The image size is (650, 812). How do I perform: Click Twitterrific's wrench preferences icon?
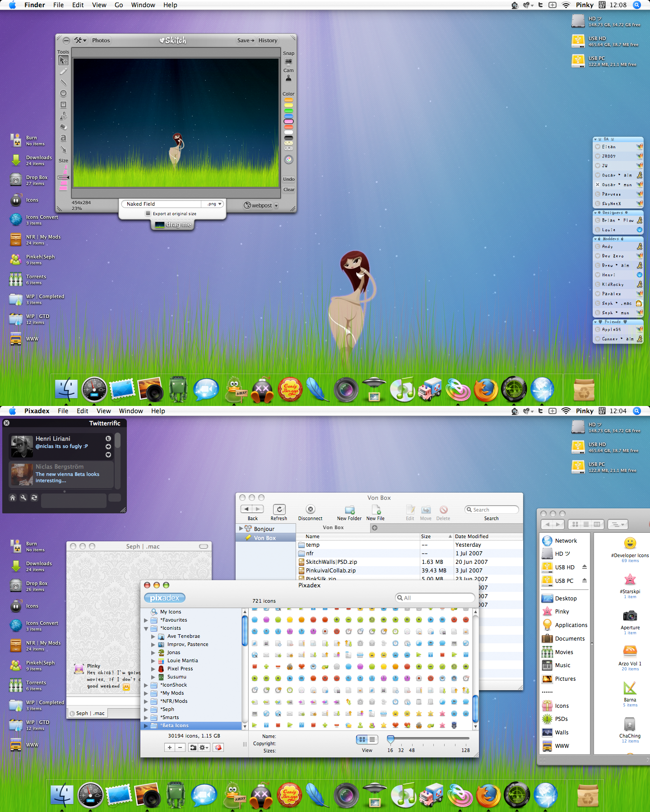tap(23, 498)
